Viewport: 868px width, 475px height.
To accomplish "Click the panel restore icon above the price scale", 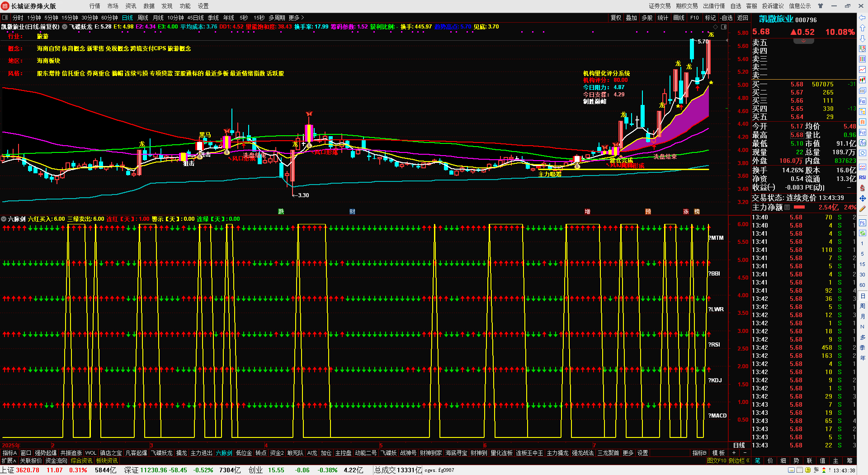I will (x=724, y=27).
